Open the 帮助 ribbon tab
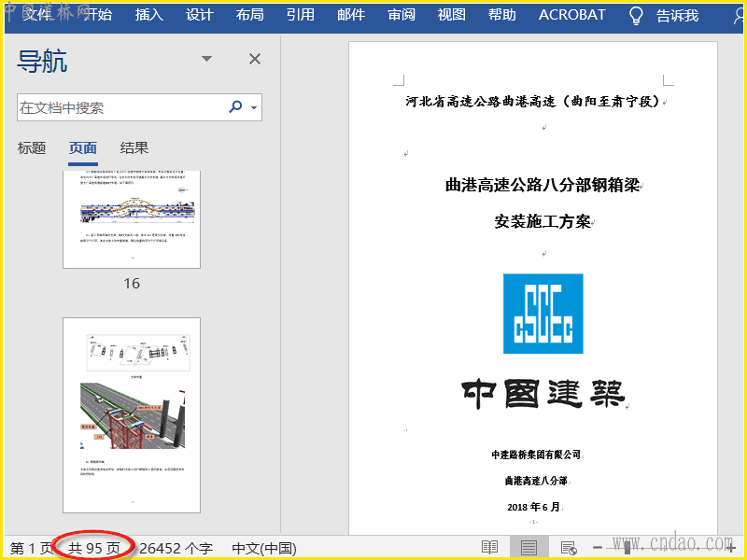The width and height of the screenshot is (747, 560). [x=502, y=15]
